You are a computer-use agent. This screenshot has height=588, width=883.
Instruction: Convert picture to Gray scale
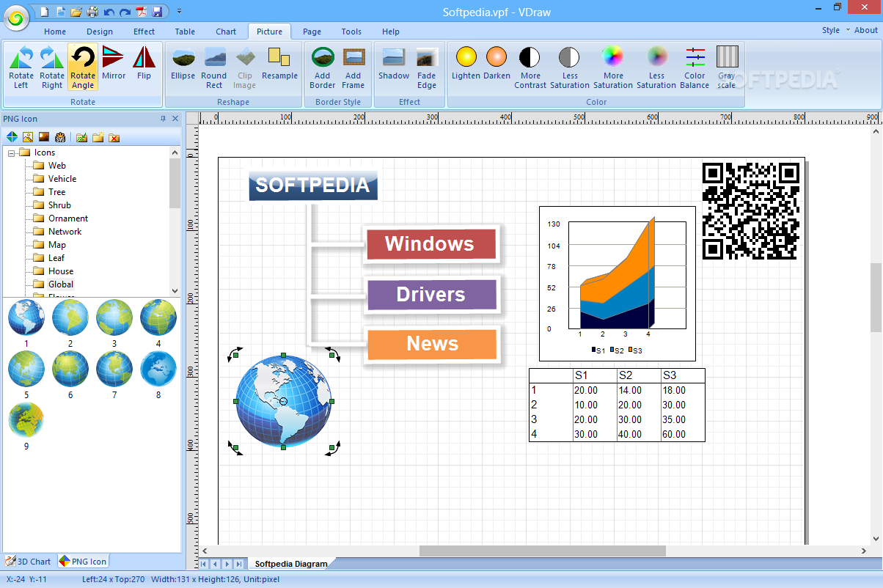[727, 67]
